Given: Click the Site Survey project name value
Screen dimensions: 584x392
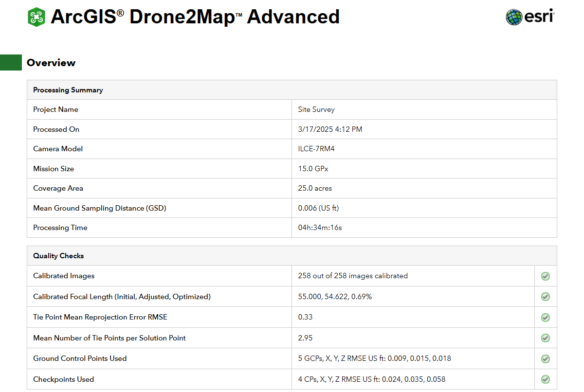Looking at the screenshot, I should [x=316, y=109].
